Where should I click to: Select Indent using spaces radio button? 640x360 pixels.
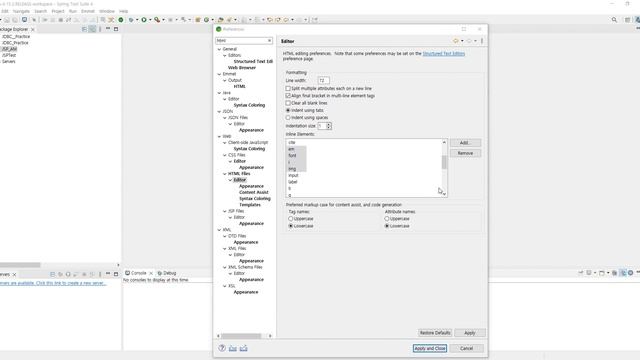click(x=288, y=118)
